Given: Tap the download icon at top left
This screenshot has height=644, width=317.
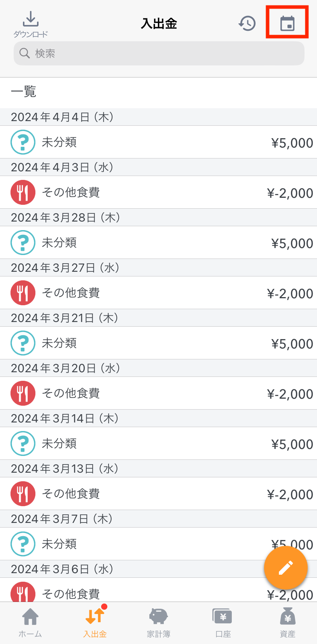Looking at the screenshot, I should point(30,19).
